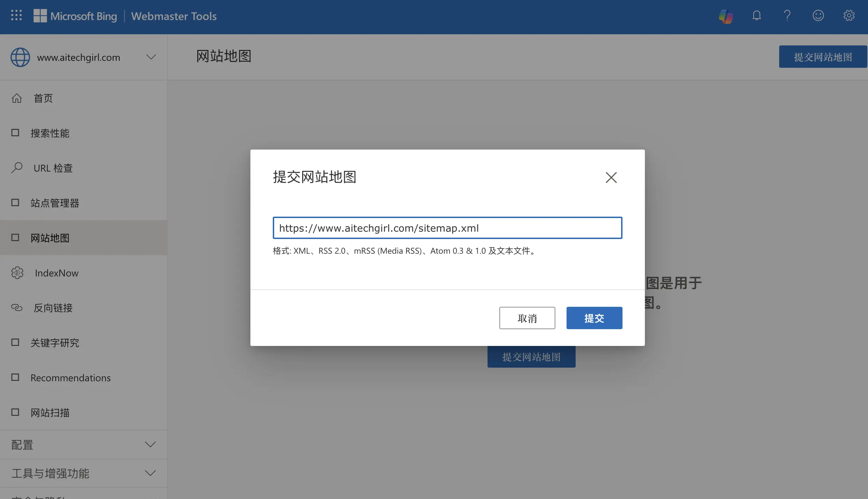Click the Microsoft Bing logo
Screen dimensions: 868x499
75,16
